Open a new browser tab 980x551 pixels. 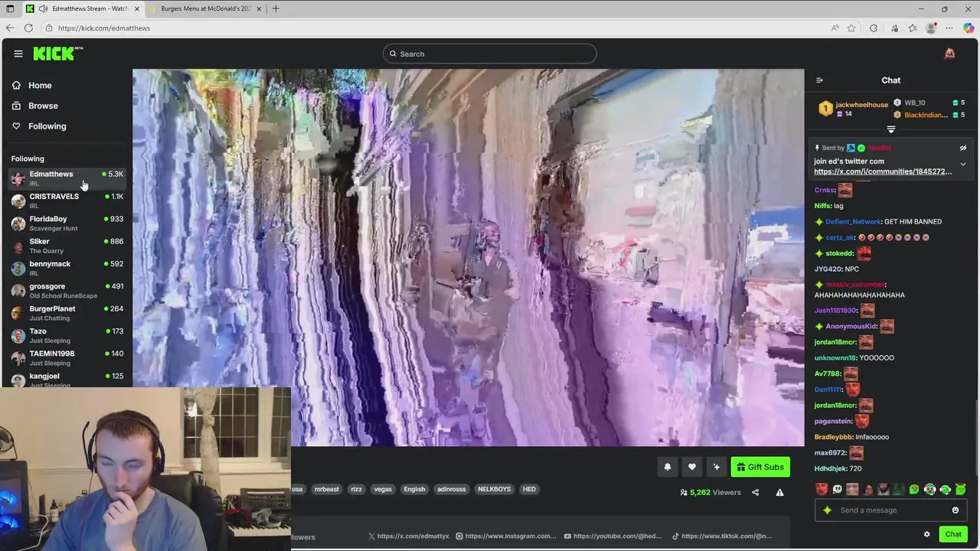[x=276, y=8]
